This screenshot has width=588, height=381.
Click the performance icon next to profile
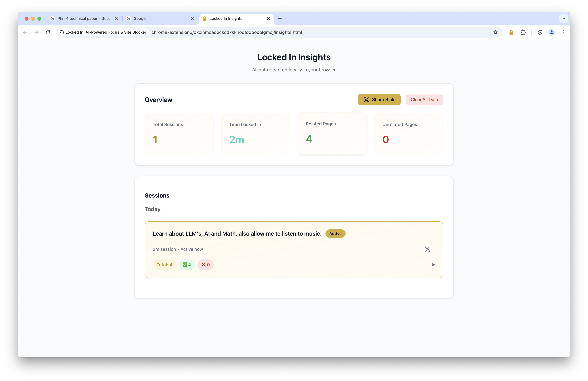click(x=540, y=32)
